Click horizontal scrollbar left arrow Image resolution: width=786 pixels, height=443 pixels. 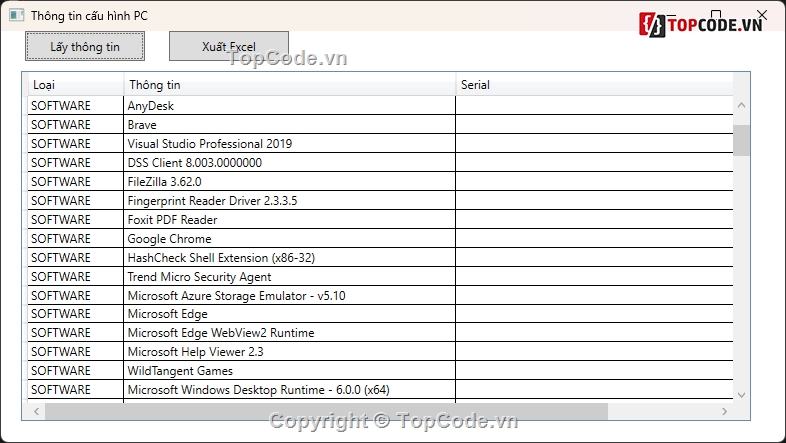pyautogui.click(x=36, y=411)
